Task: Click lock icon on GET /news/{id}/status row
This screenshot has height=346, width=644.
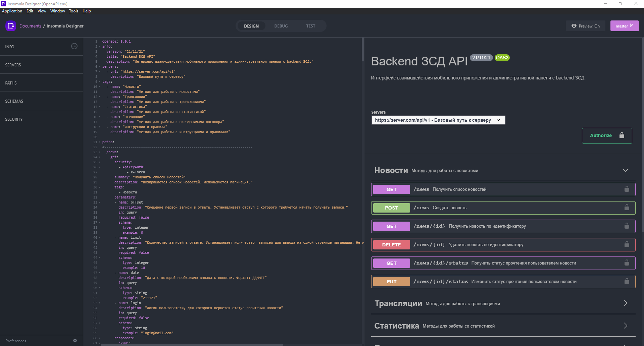Action: coord(627,263)
